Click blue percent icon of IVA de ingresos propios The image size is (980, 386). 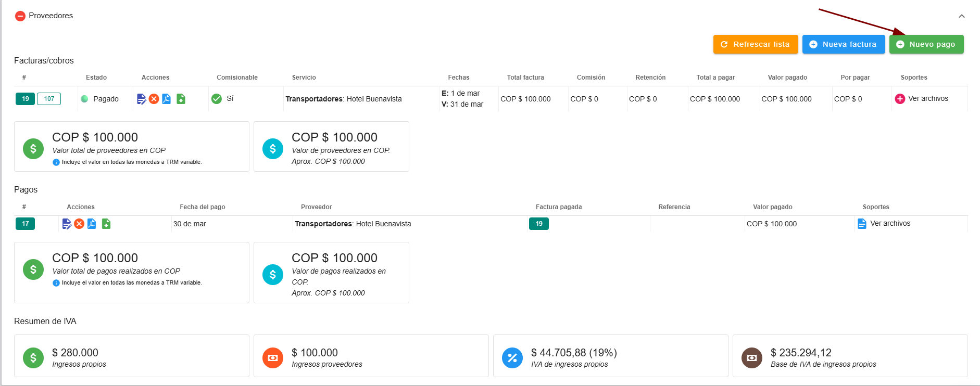coord(512,358)
